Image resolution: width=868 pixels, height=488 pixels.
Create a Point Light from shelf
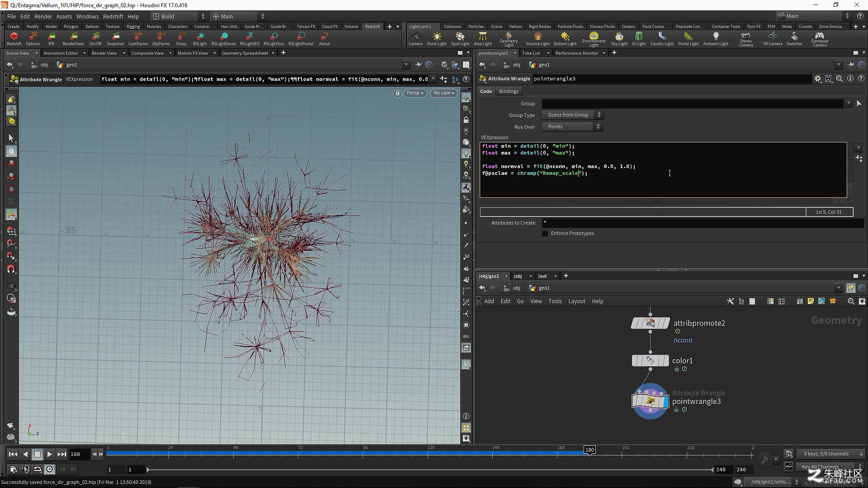437,39
